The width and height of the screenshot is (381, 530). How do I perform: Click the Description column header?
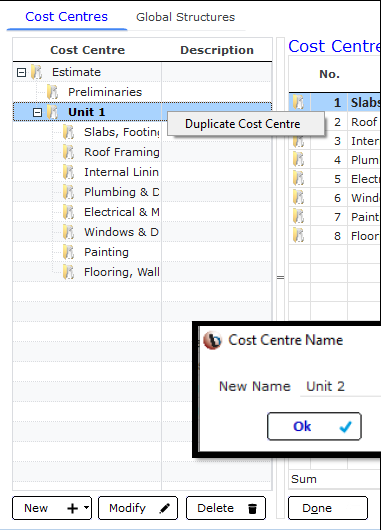(x=217, y=50)
